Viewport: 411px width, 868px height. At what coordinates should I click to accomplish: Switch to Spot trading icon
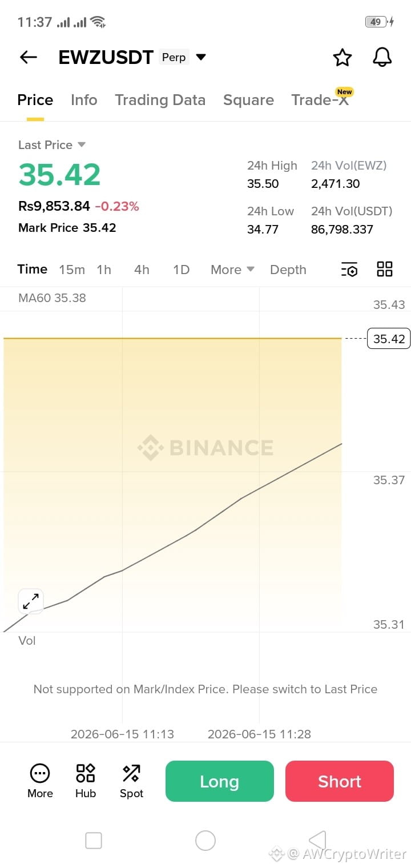point(131,781)
